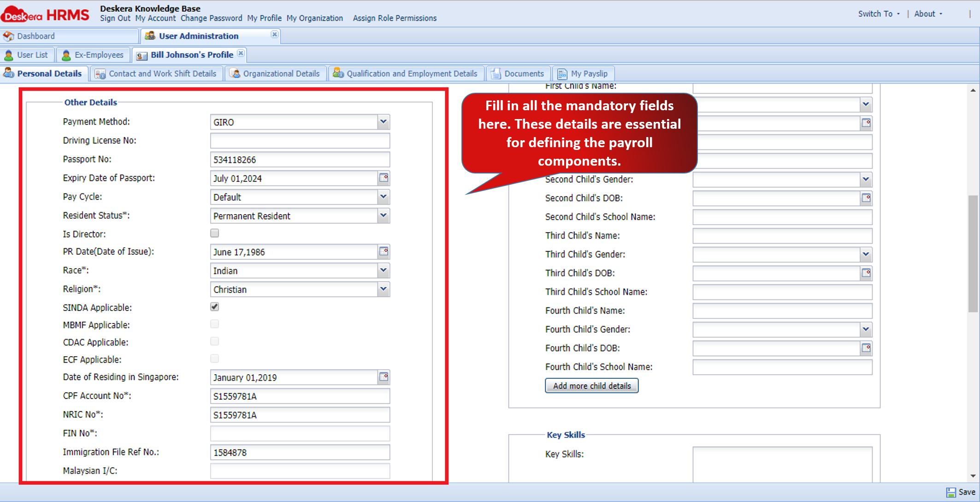Click the Deskera HRMS logo
The height and width of the screenshot is (502, 980).
coord(45,14)
